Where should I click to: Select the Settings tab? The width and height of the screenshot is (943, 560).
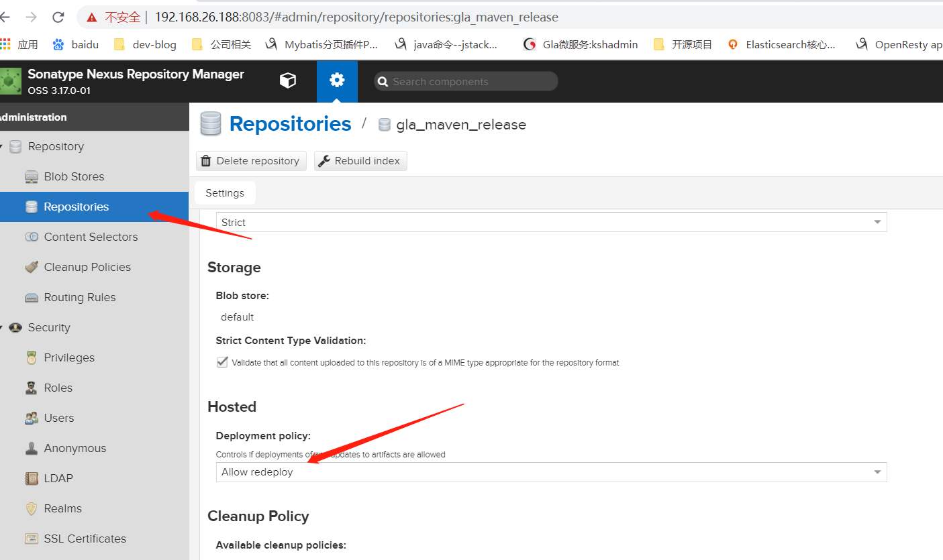[x=225, y=192]
